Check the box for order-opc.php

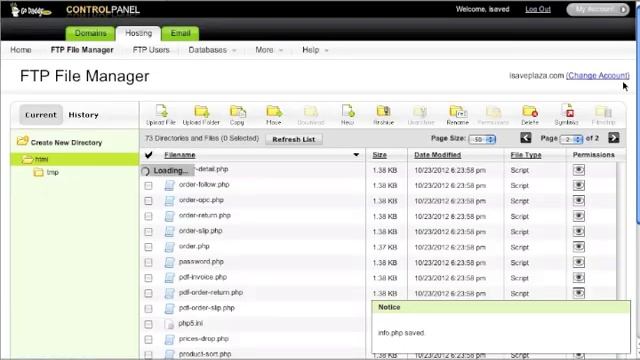tap(149, 201)
